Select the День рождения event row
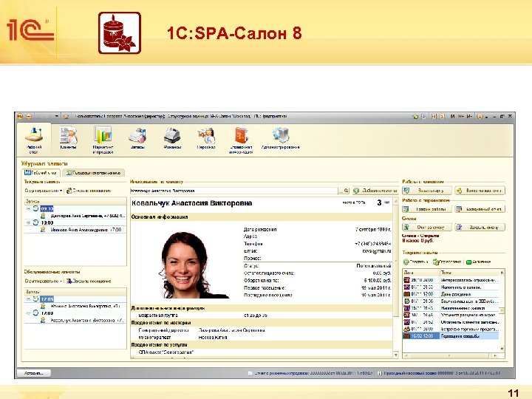 [451, 294]
